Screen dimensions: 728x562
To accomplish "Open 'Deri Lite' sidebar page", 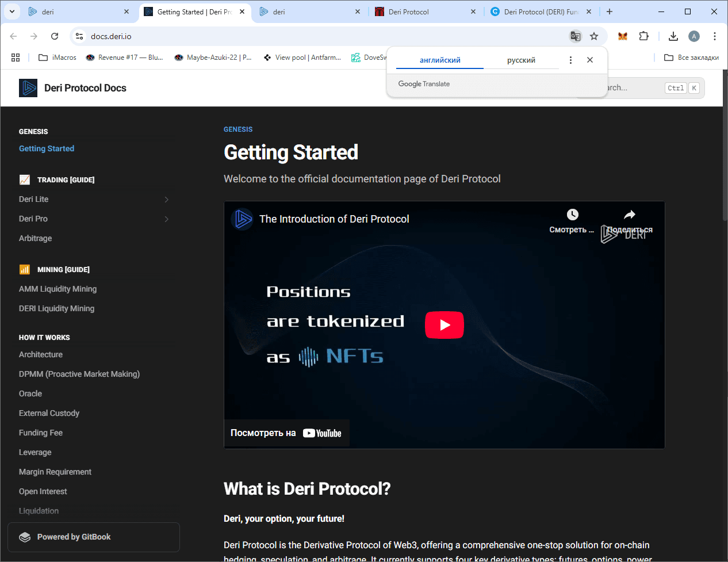I will pos(34,199).
